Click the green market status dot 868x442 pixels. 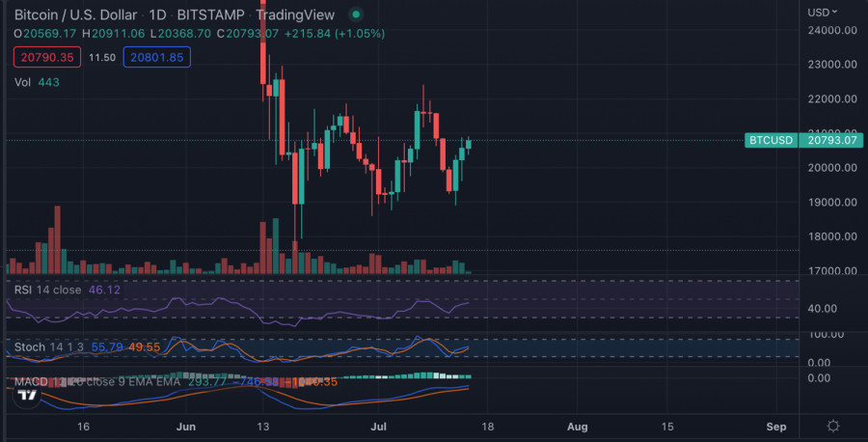pos(356,14)
